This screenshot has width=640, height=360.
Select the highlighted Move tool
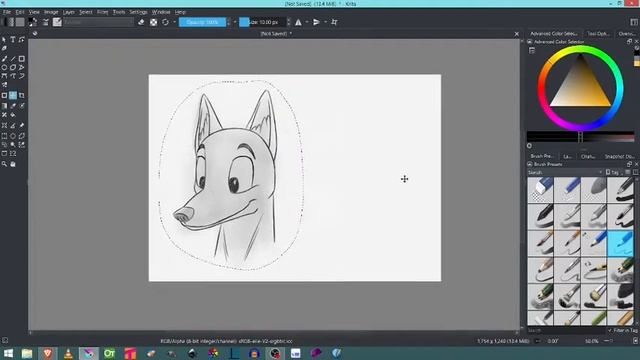[x=13, y=96]
